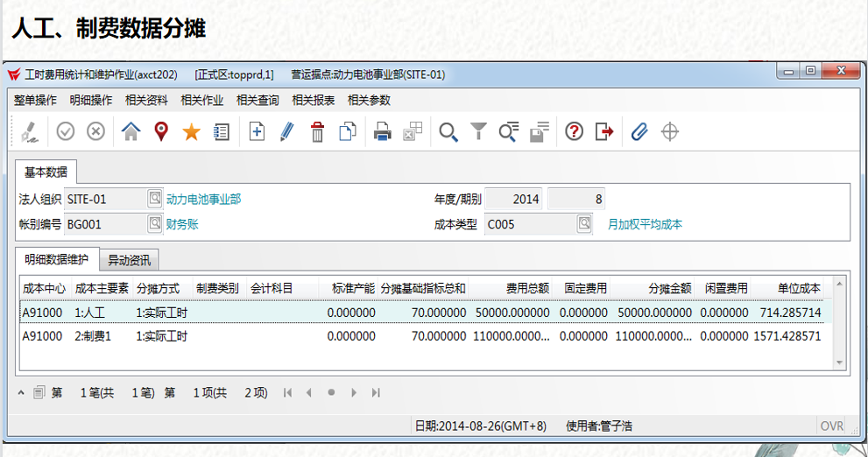The image size is (868, 457).
Task: Click the year field showing 2014
Action: tap(514, 200)
